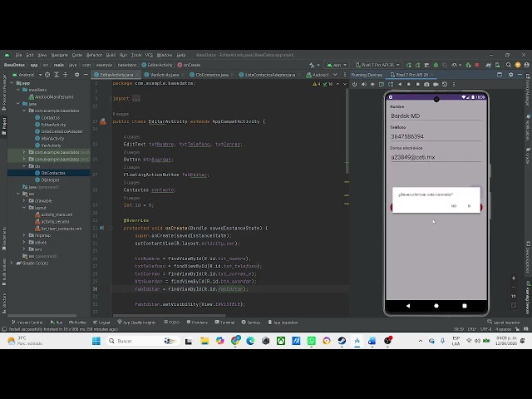Screen dimensions: 532x399
Task: Click the Make Project hammer icon
Action: click(x=312, y=65)
